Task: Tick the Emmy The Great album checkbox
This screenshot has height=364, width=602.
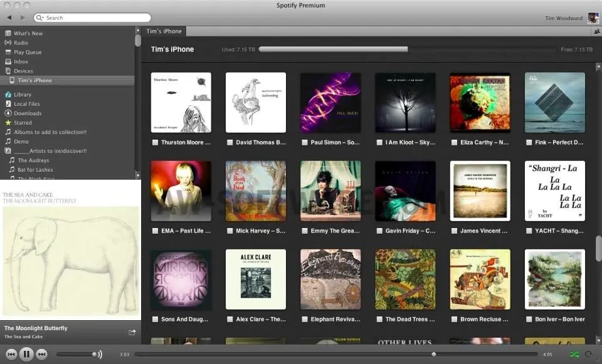Action: coord(305,231)
